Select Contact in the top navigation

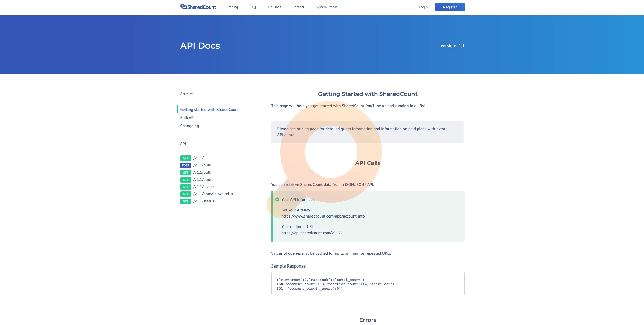(x=298, y=7)
